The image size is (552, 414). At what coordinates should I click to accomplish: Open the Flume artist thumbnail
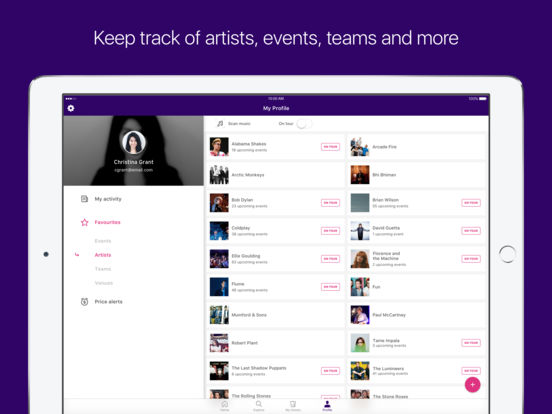(219, 287)
